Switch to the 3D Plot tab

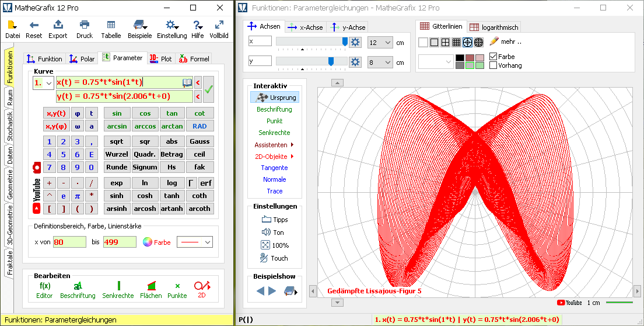[x=160, y=59]
